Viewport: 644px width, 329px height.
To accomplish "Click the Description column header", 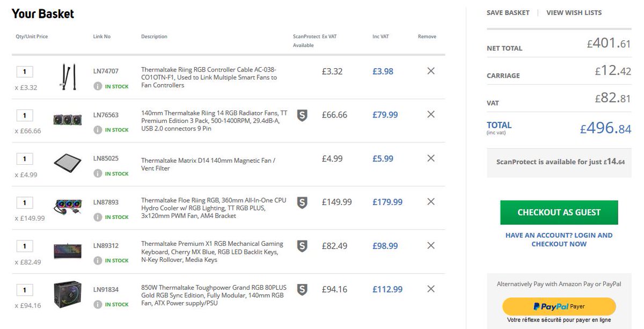I will [x=154, y=36].
